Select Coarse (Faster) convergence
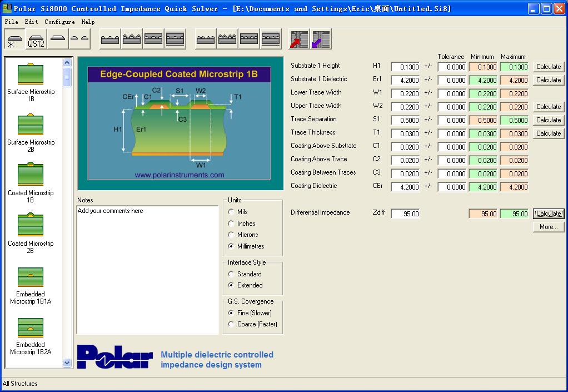The image size is (568, 392). click(252, 324)
